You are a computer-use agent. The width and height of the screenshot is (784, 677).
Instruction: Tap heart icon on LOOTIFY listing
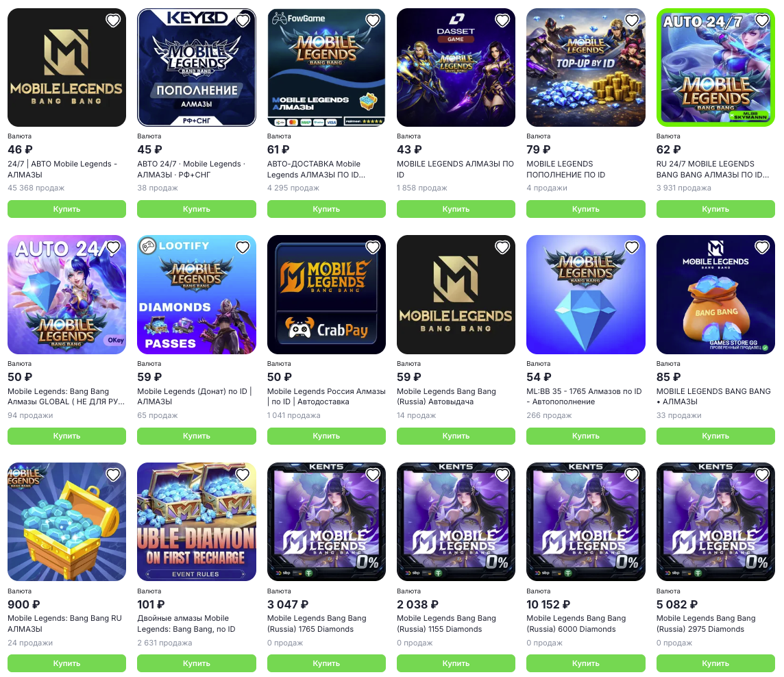pos(243,247)
